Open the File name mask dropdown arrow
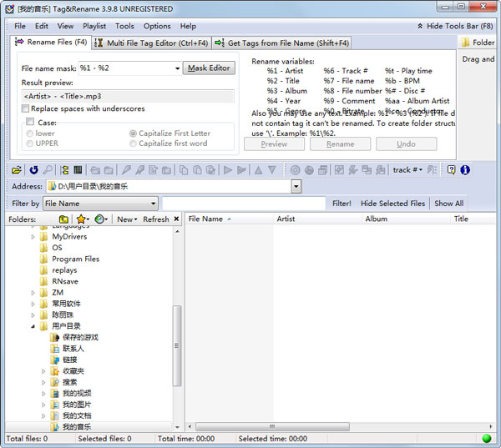Viewport: 501px width, 448px height. point(177,68)
